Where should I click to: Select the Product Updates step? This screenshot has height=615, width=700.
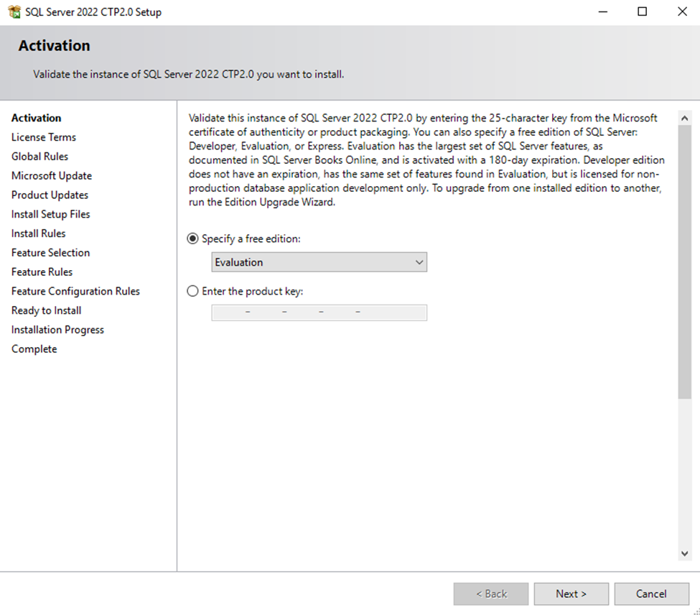pyautogui.click(x=50, y=195)
